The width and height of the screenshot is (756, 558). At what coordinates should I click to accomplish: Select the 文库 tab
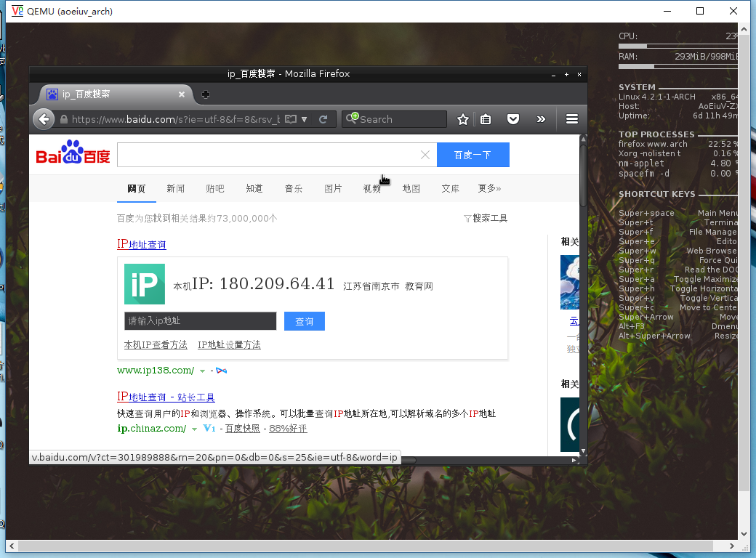450,188
